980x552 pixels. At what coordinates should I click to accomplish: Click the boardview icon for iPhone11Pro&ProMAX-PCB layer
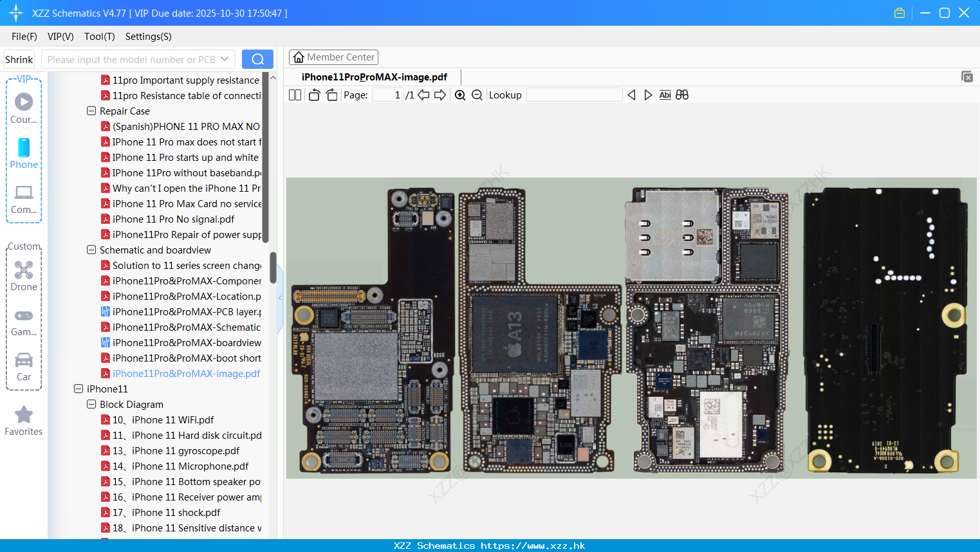point(106,312)
